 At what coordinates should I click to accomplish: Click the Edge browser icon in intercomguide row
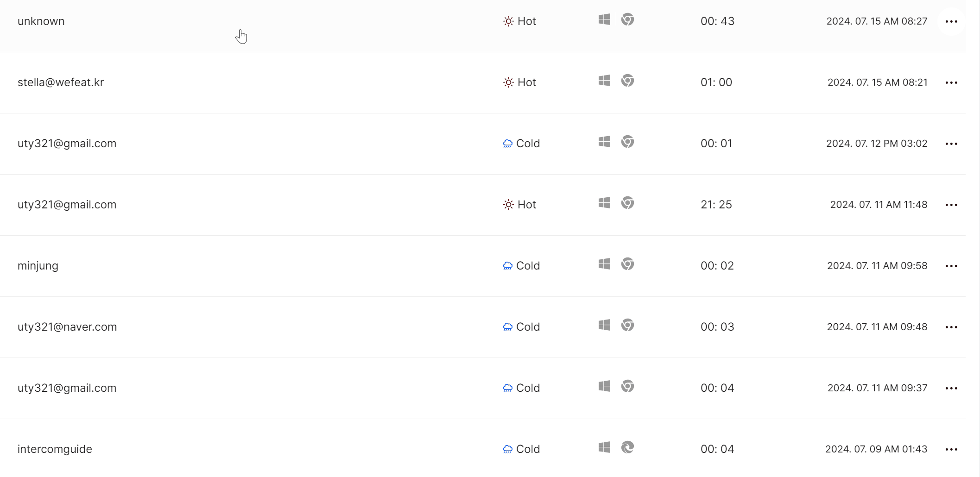627,447
